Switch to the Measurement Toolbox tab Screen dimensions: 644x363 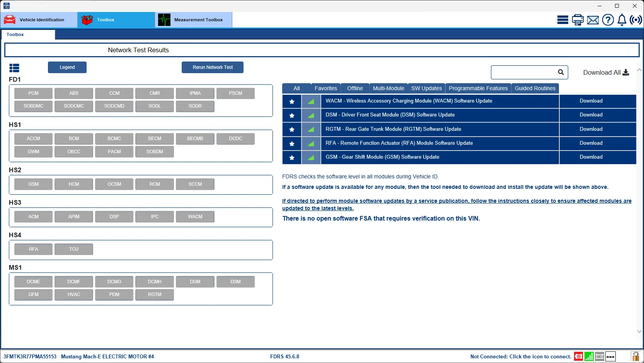coord(194,20)
